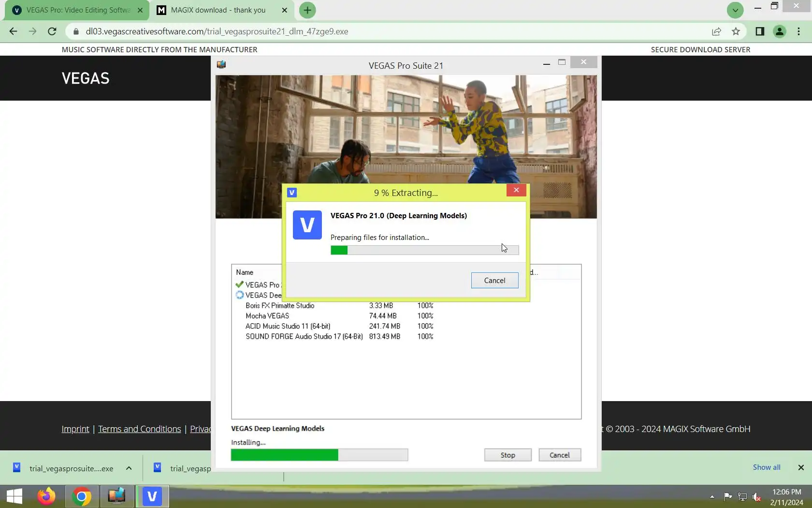Close the downloads bar

801,467
